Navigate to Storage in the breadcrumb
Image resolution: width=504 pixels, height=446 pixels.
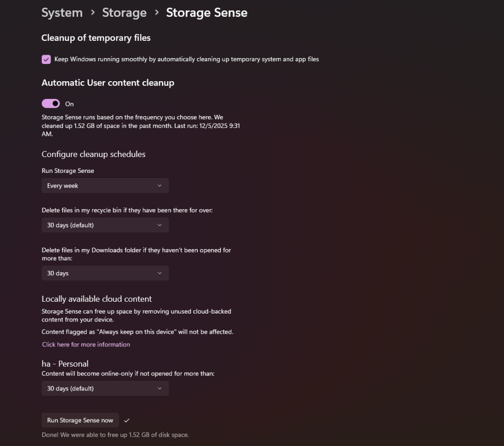(x=124, y=13)
